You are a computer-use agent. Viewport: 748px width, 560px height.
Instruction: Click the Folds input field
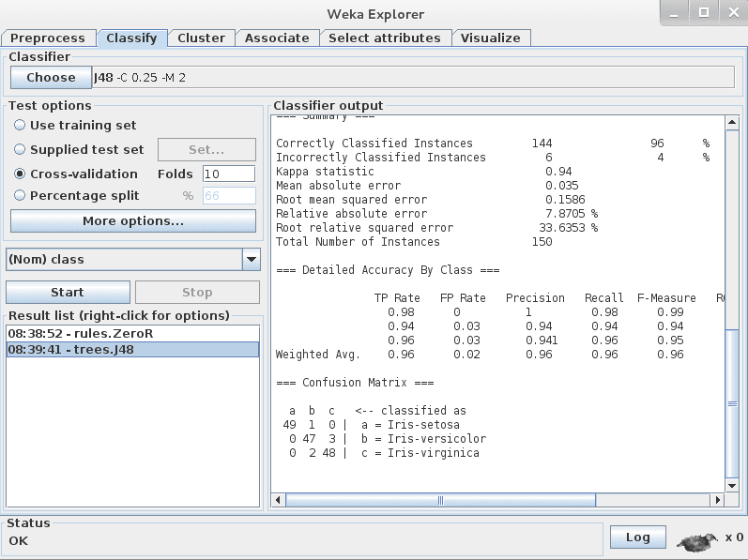coord(229,174)
